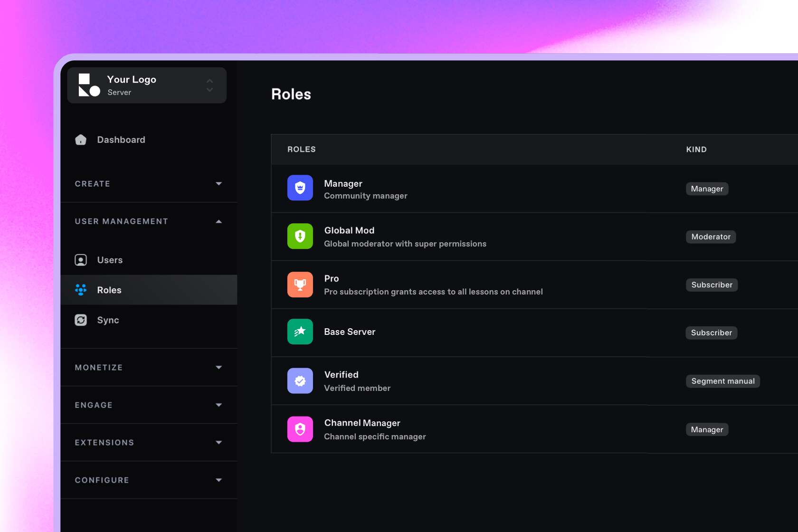The width and height of the screenshot is (798, 532).
Task: Select the Roles sidebar item label
Action: (x=109, y=290)
